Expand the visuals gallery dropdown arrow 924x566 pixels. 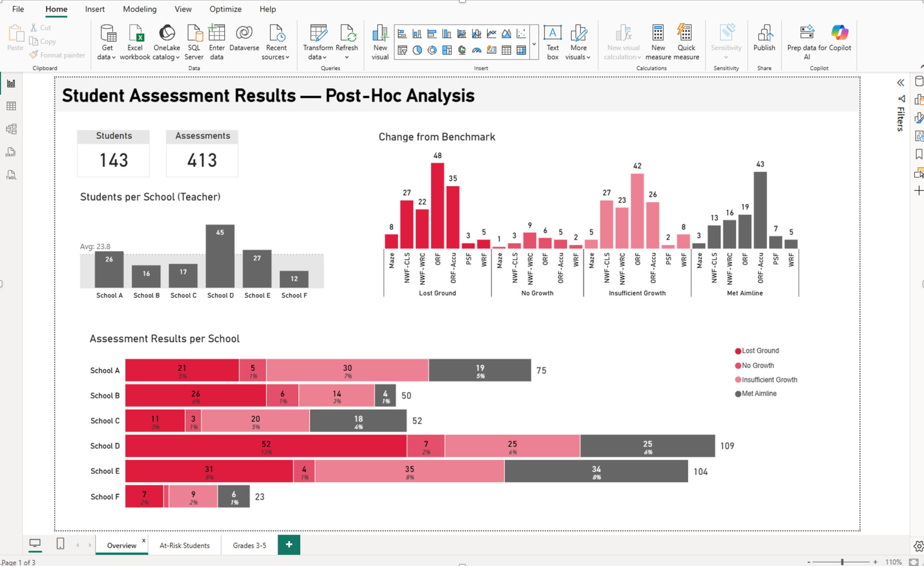pos(534,44)
